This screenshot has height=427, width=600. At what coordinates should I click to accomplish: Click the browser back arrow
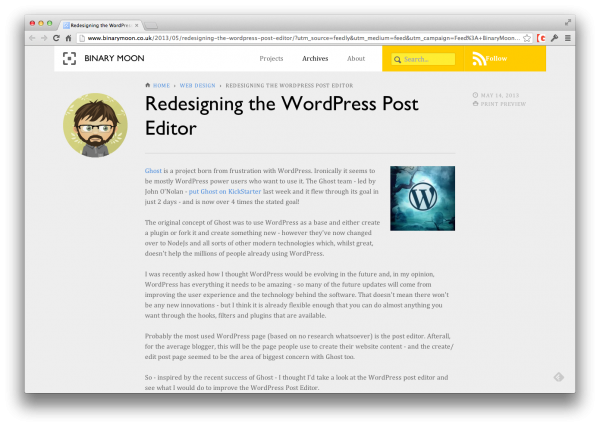pyautogui.click(x=32, y=38)
